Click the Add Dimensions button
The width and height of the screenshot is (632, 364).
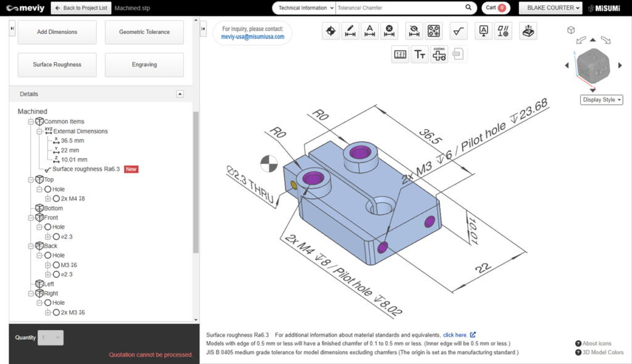tap(57, 32)
